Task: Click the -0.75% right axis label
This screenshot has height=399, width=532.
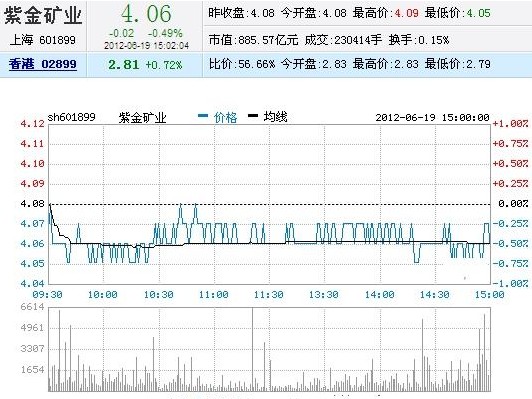Action: (x=511, y=264)
